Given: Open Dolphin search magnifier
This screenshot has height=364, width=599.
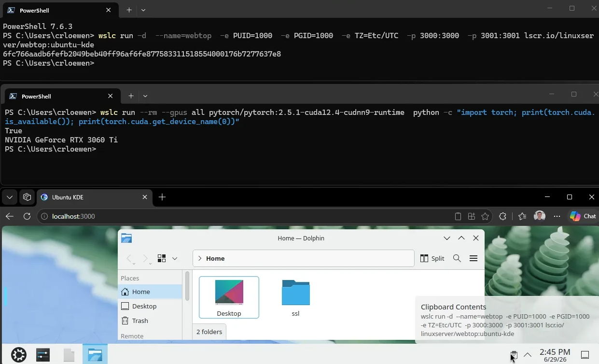Looking at the screenshot, I should 457,258.
